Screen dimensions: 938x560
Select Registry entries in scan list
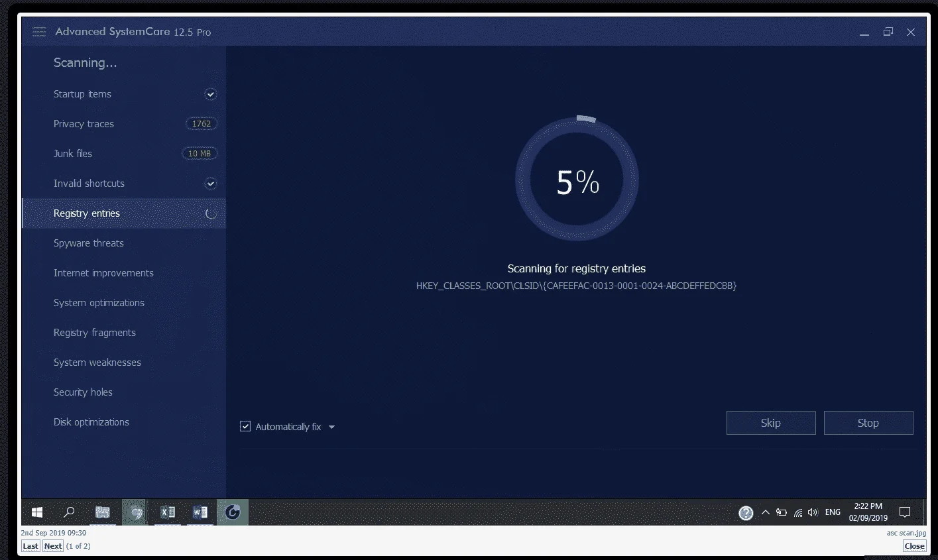click(x=123, y=213)
